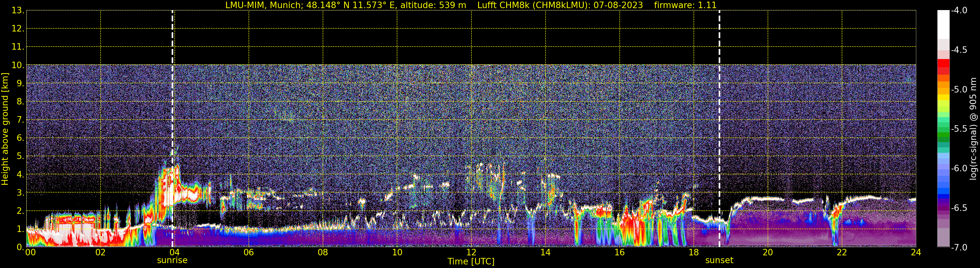
Task: Click the '16' time tick label
Action: click(620, 252)
